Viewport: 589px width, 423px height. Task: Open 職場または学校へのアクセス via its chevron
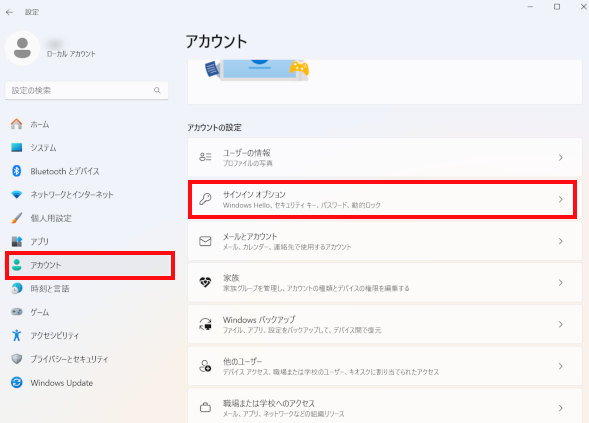(x=560, y=408)
